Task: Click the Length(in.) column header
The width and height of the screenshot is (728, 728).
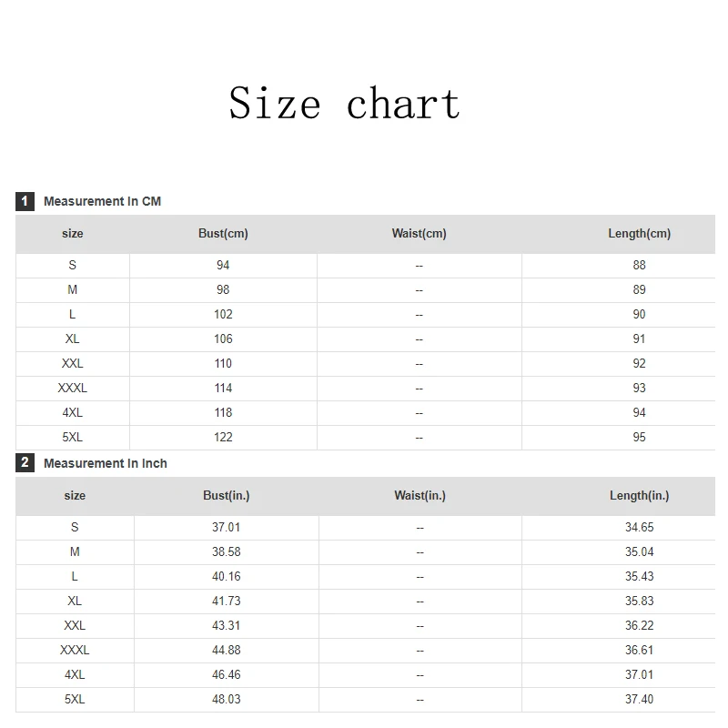Action: [x=639, y=496]
